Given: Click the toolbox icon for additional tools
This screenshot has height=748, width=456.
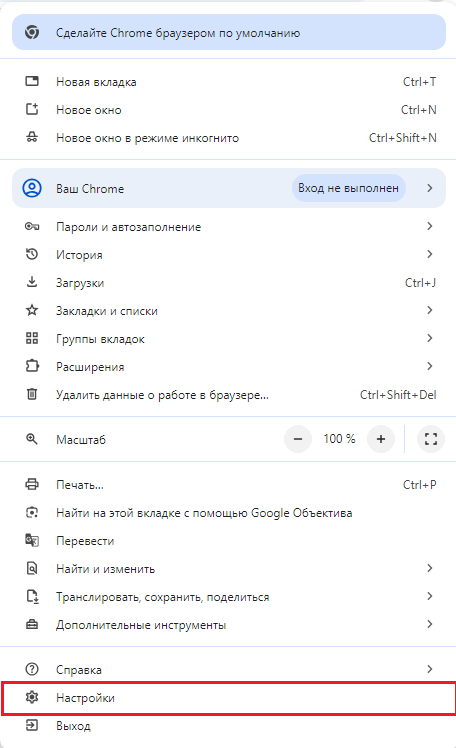Looking at the screenshot, I should pos(32,624).
